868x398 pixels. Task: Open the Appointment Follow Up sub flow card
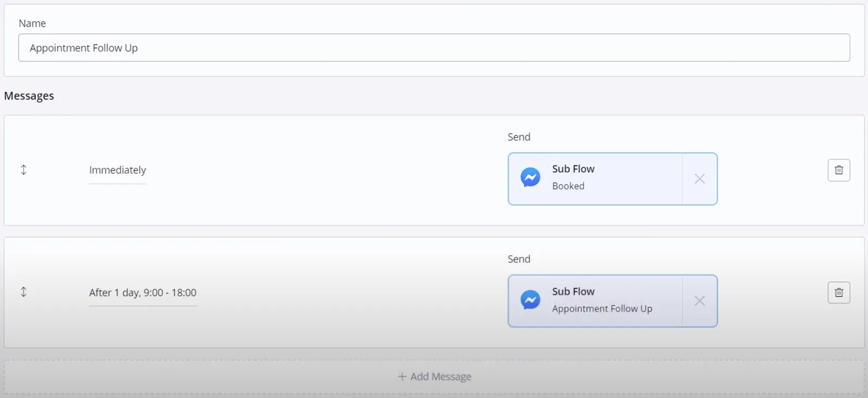[x=595, y=301]
